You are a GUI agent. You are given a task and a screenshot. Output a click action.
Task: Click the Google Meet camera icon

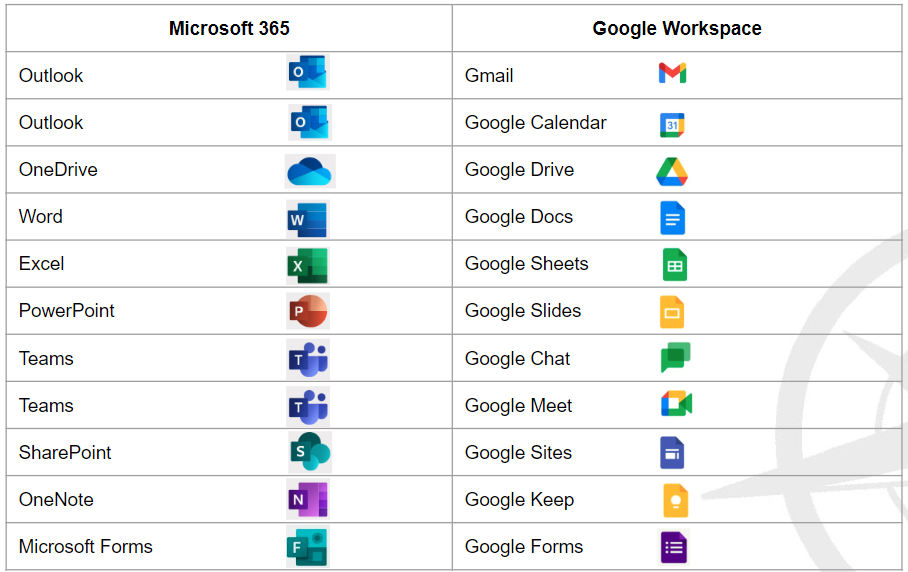676,405
